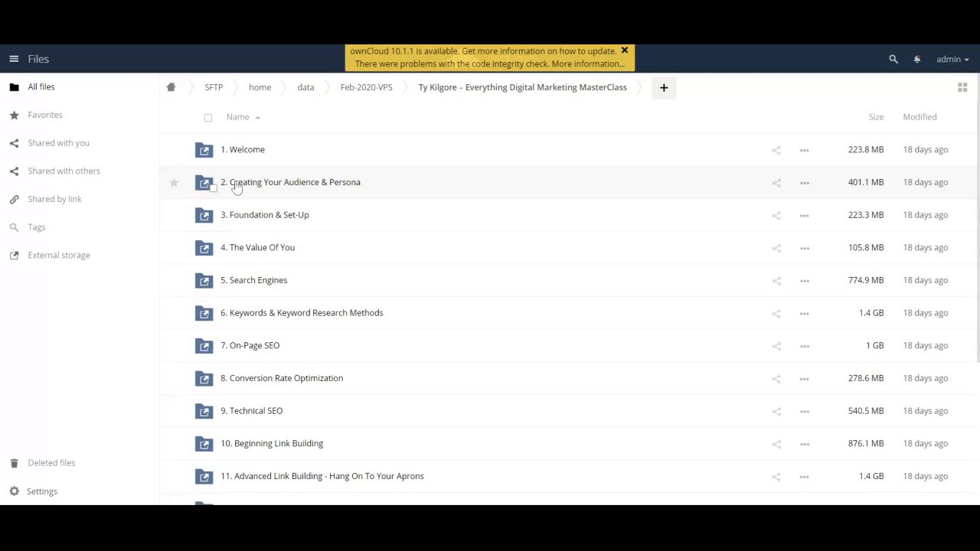
Task: Open more actions for Creating Your Audience
Action: tap(804, 183)
